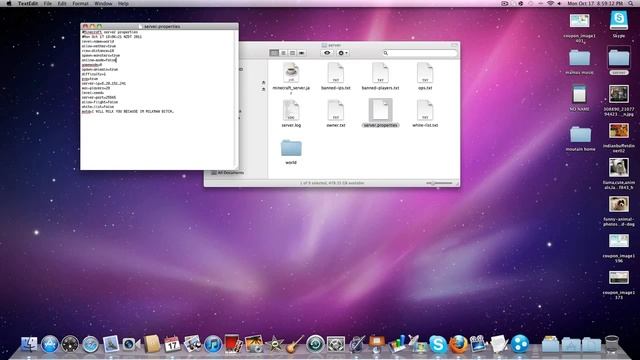The width and height of the screenshot is (640, 360).
Task: Open the Trash in the Dock
Action: coord(611,344)
